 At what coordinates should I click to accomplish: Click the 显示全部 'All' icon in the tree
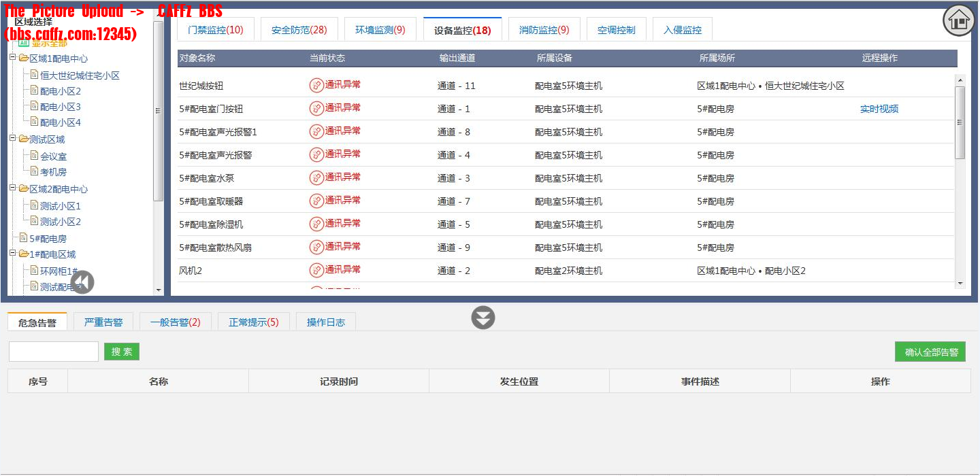coord(23,43)
